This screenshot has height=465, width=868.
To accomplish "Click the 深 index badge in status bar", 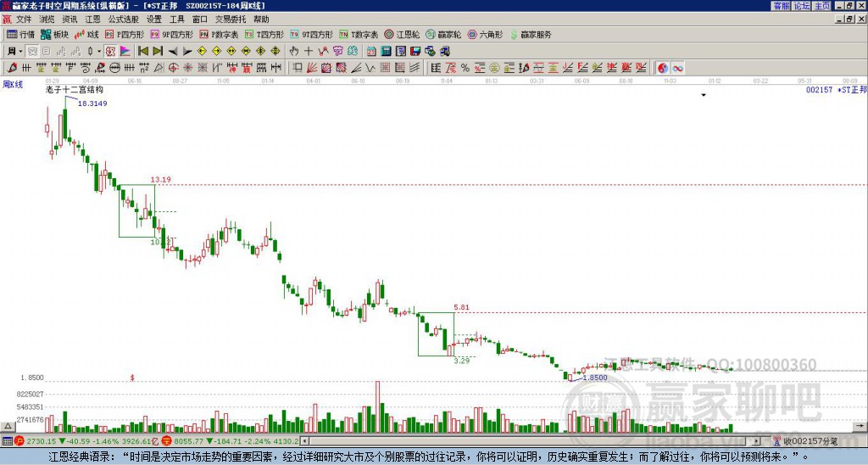I will pos(167,441).
